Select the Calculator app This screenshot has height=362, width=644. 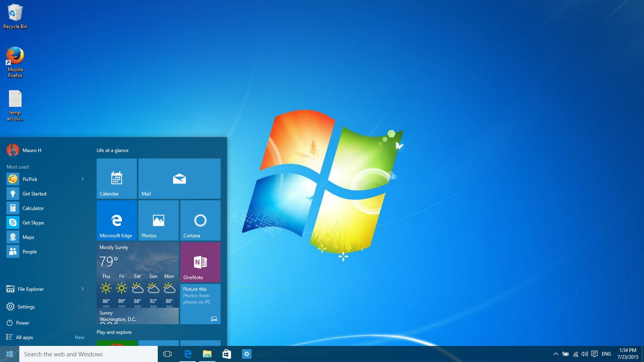pos(33,208)
